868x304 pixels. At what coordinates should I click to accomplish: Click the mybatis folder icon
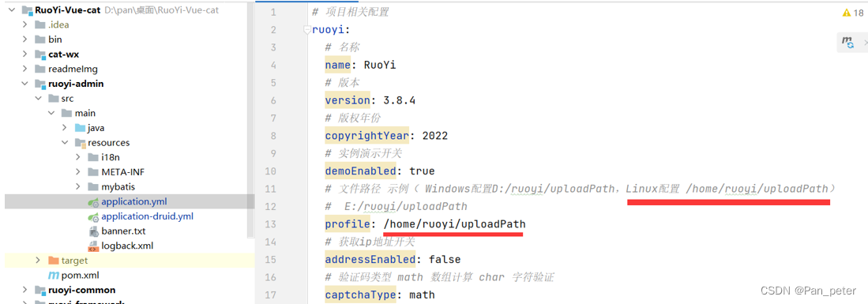93,186
